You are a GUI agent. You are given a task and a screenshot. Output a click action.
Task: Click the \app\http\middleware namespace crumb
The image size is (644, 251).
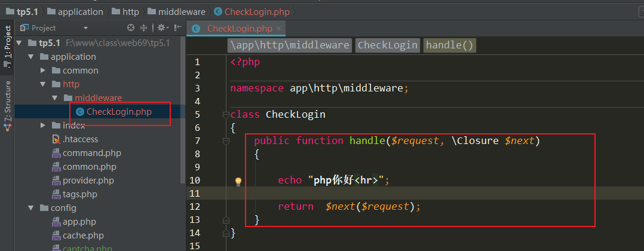pyautogui.click(x=290, y=45)
